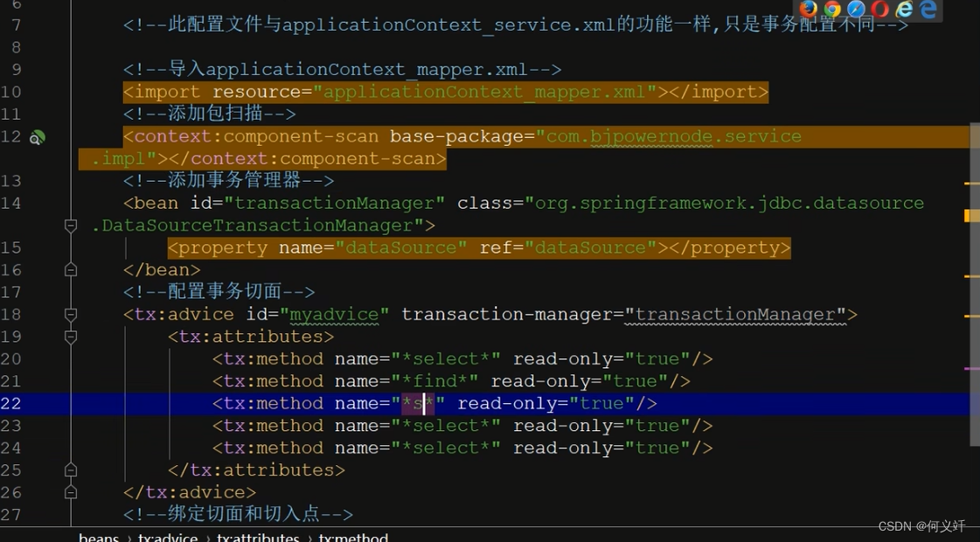Click the "transactionManager" bean id value
Image resolution: width=980 pixels, height=542 pixels.
pyautogui.click(x=334, y=203)
